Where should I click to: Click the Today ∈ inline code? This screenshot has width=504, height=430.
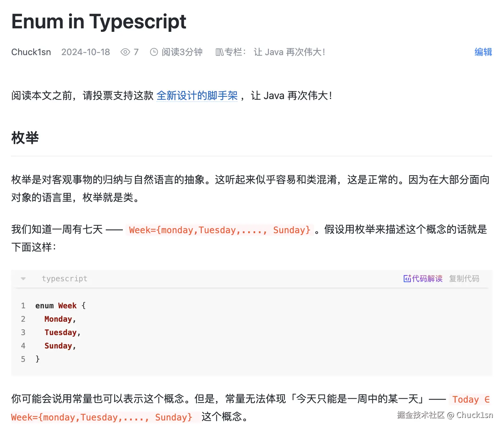(x=470, y=399)
